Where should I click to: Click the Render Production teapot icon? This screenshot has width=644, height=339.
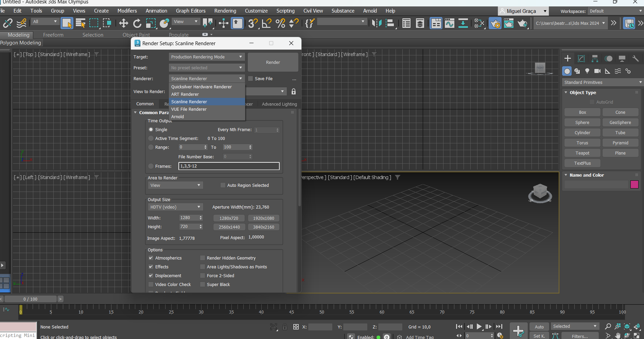click(x=522, y=23)
